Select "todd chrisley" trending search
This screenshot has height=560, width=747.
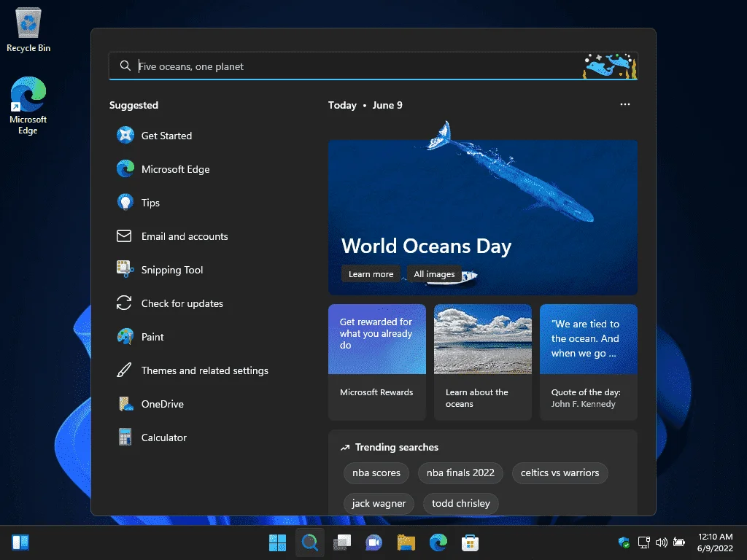pos(461,503)
